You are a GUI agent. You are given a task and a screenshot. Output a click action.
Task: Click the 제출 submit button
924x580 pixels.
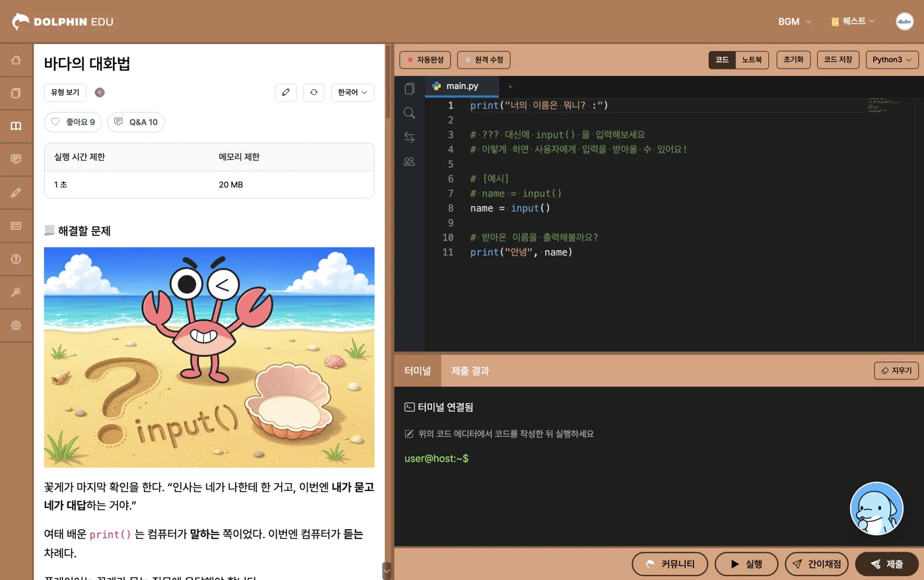pyautogui.click(x=886, y=564)
